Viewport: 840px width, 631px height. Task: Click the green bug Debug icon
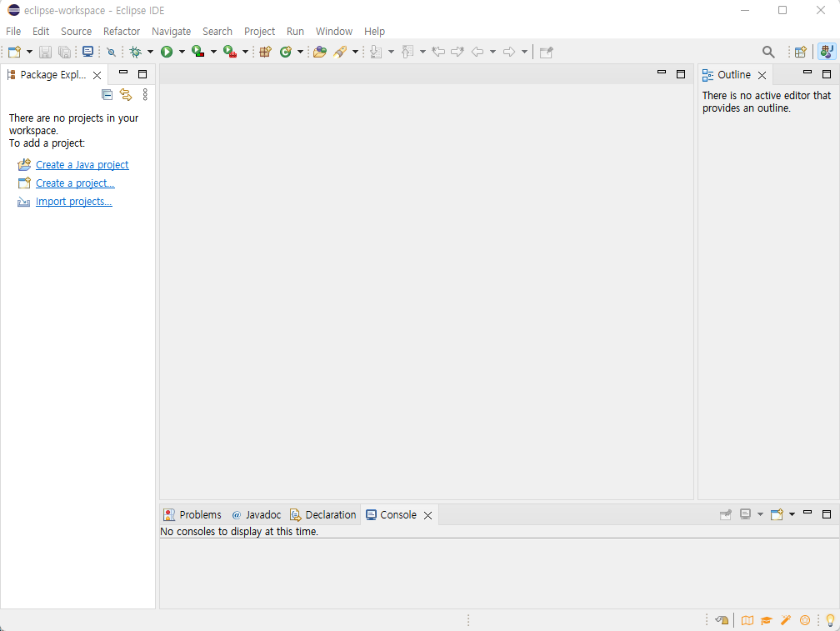tap(136, 52)
